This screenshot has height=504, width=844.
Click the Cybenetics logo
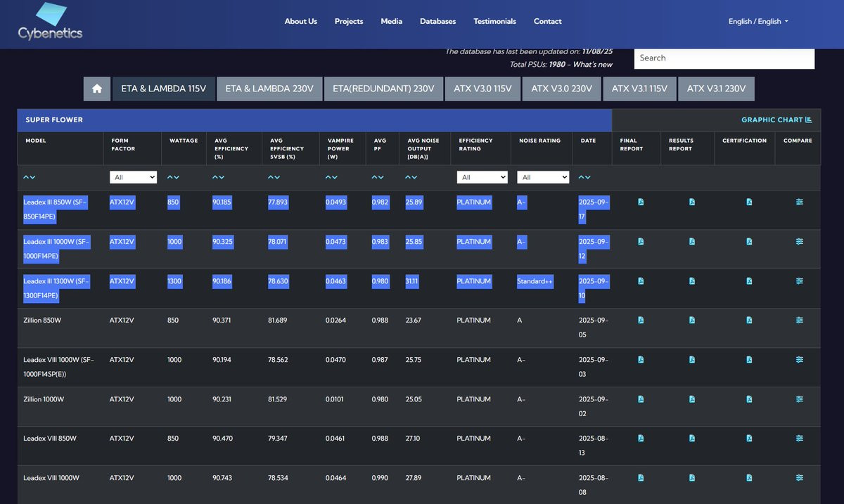(51, 22)
